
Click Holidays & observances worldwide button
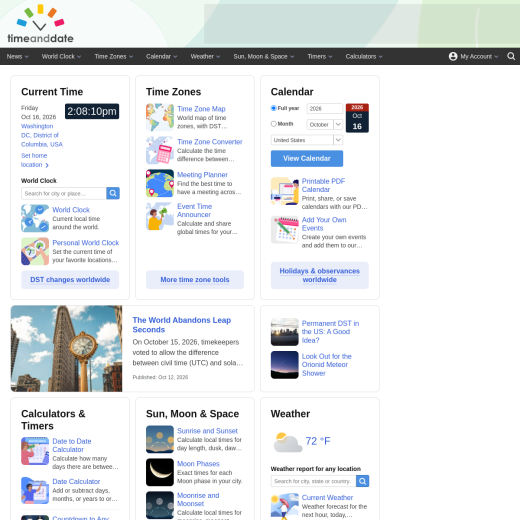point(320,275)
